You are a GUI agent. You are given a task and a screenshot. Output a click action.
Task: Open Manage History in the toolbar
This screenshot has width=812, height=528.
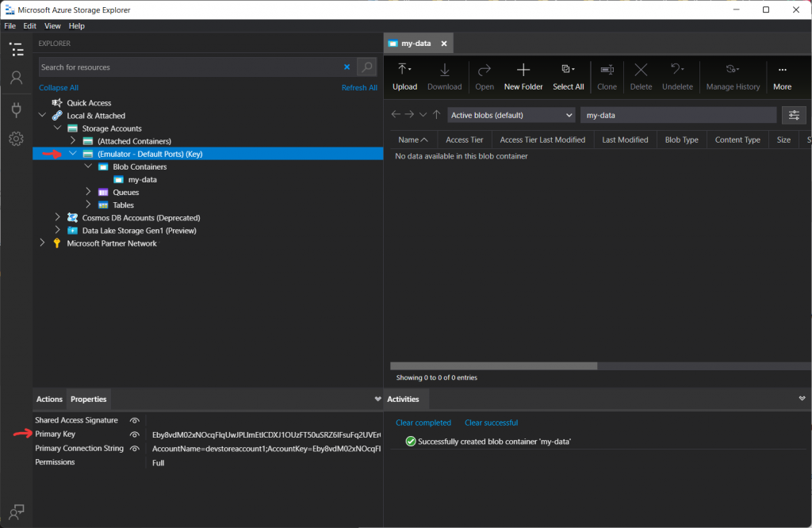coord(733,77)
